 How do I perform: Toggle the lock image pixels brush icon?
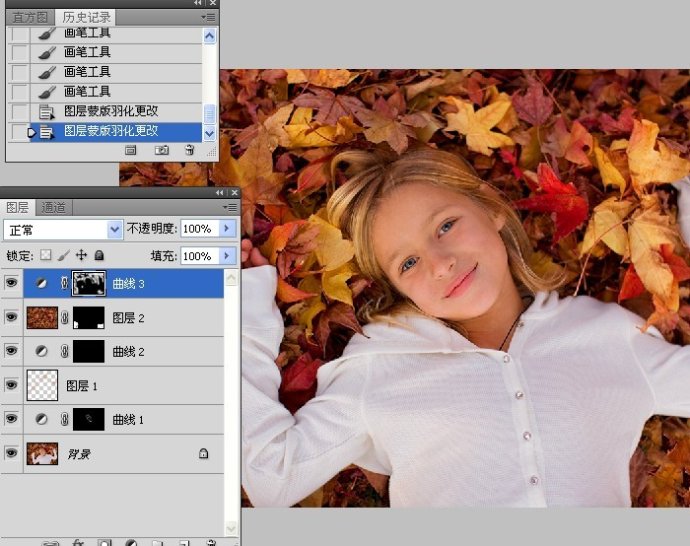[x=63, y=255]
